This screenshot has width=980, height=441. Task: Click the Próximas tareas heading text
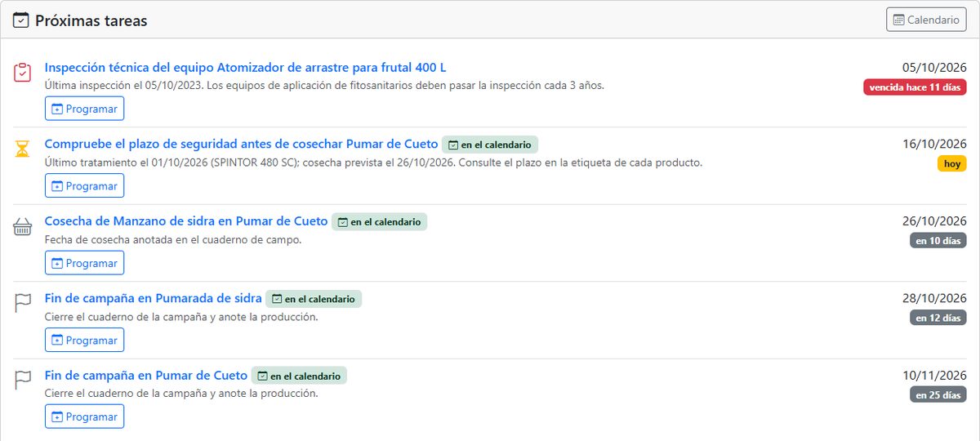tap(91, 20)
